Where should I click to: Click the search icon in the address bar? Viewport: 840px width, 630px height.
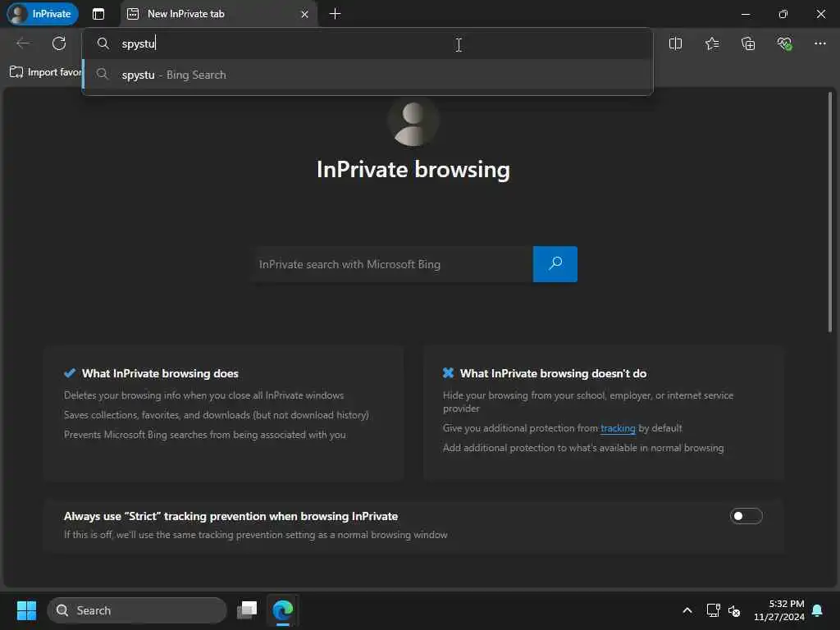tap(103, 43)
